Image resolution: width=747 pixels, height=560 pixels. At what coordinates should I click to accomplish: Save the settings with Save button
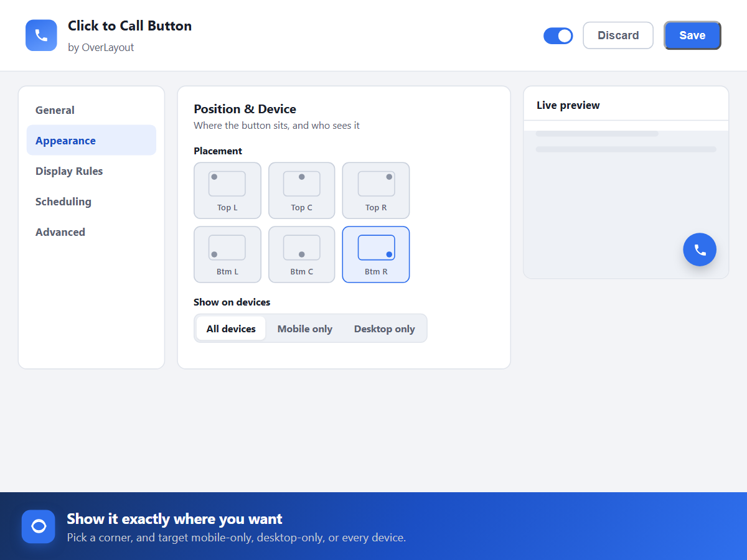(x=692, y=35)
